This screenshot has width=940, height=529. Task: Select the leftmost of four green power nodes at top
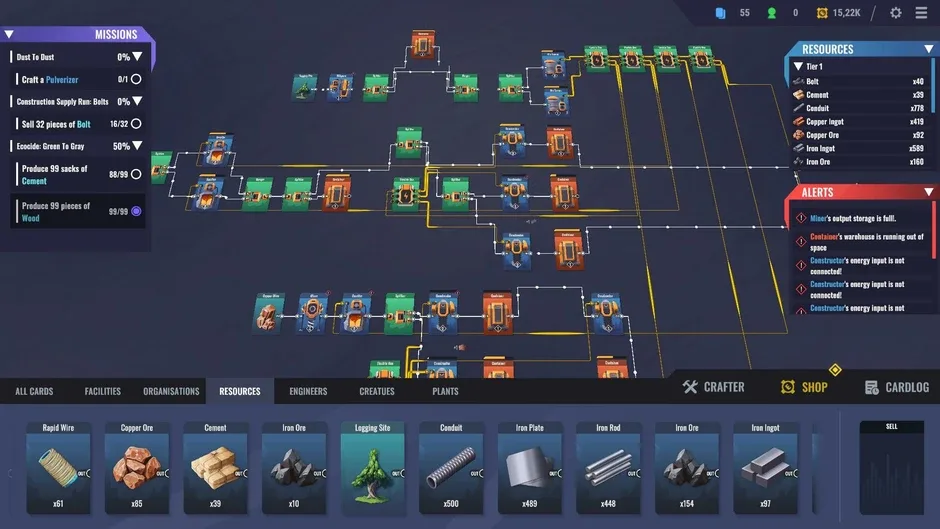(597, 59)
